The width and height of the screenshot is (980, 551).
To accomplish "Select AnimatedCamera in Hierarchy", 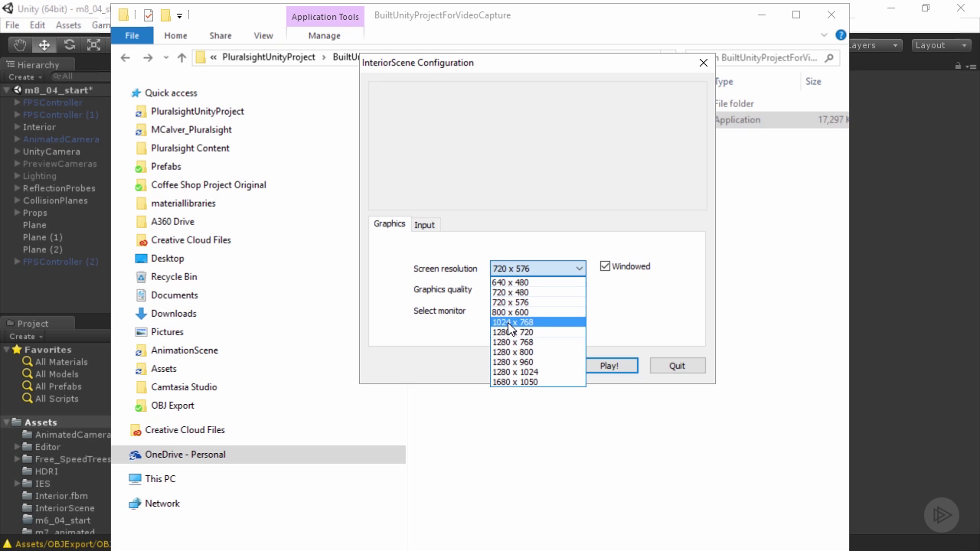I will 60,139.
